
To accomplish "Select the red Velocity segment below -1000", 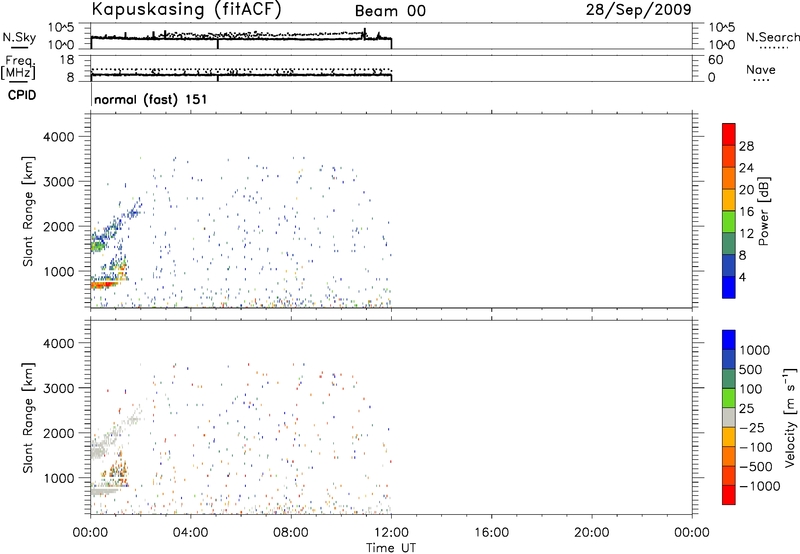I will [729, 495].
